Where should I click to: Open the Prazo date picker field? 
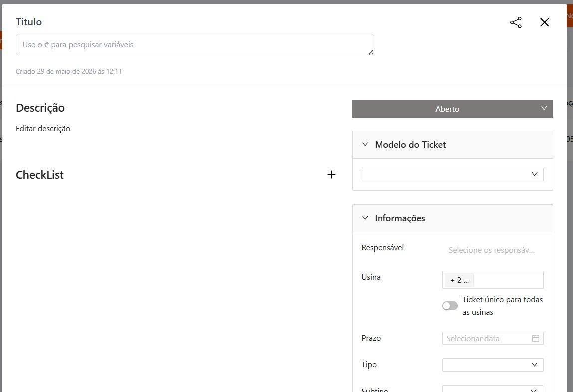point(493,338)
